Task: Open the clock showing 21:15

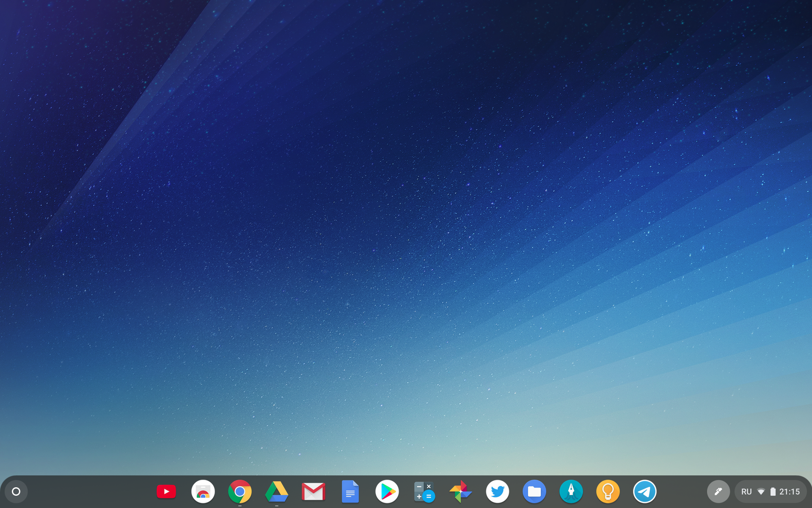Action: 790,491
